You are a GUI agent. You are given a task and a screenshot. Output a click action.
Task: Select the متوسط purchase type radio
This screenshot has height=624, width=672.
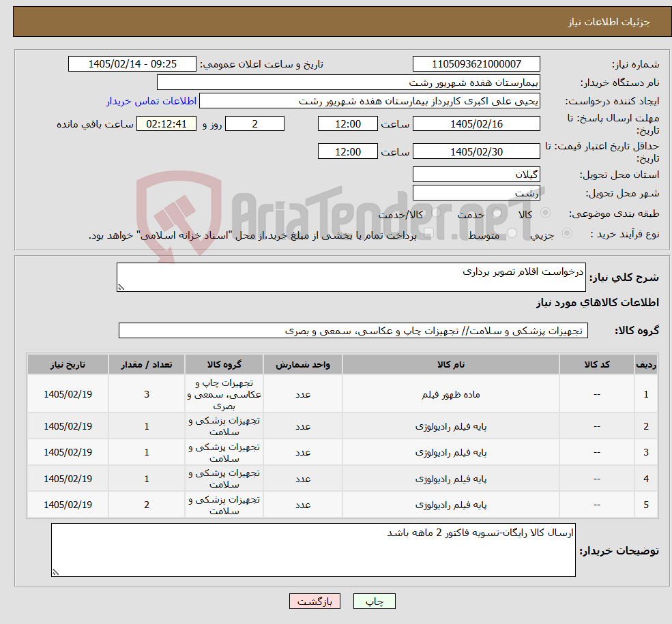point(512,233)
